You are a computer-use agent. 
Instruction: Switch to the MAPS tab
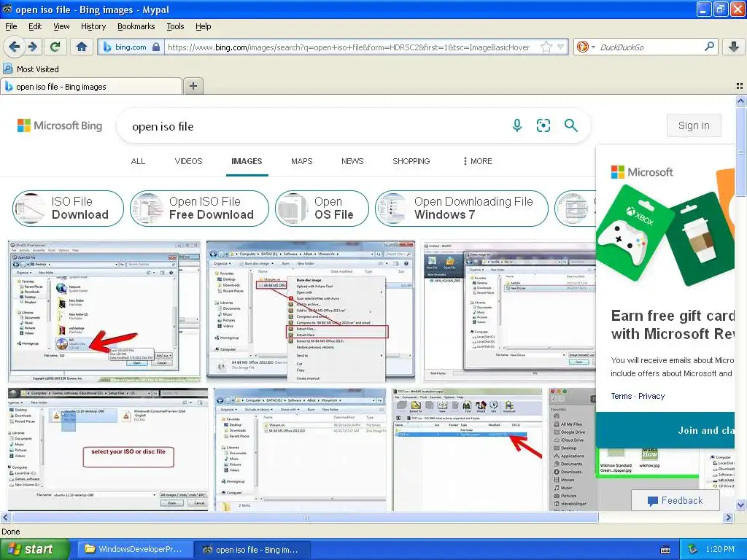point(301,161)
